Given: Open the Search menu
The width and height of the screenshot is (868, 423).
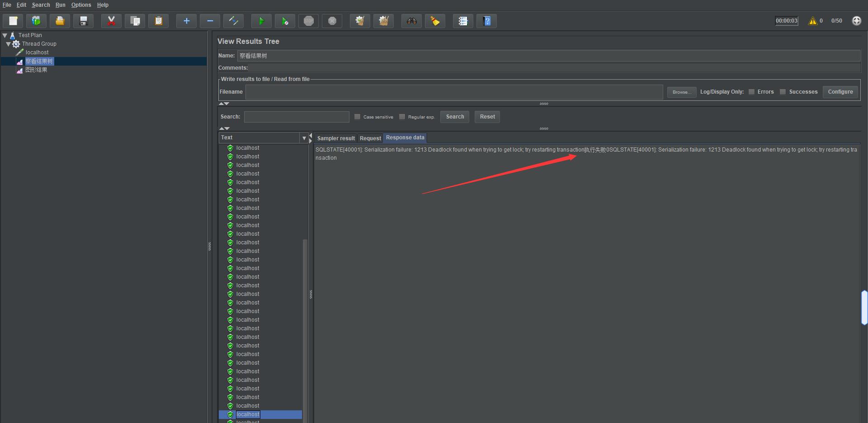Looking at the screenshot, I should pyautogui.click(x=41, y=5).
